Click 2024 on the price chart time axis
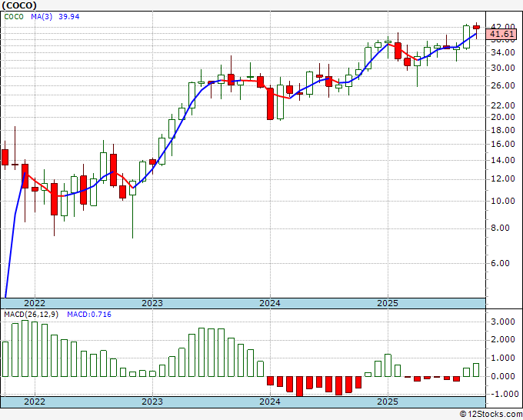 click(270, 303)
